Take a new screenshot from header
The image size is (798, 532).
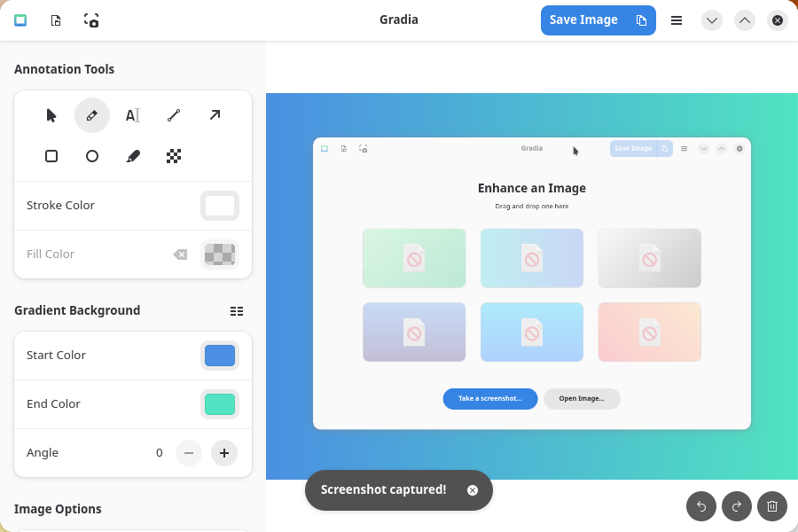pos(91,20)
